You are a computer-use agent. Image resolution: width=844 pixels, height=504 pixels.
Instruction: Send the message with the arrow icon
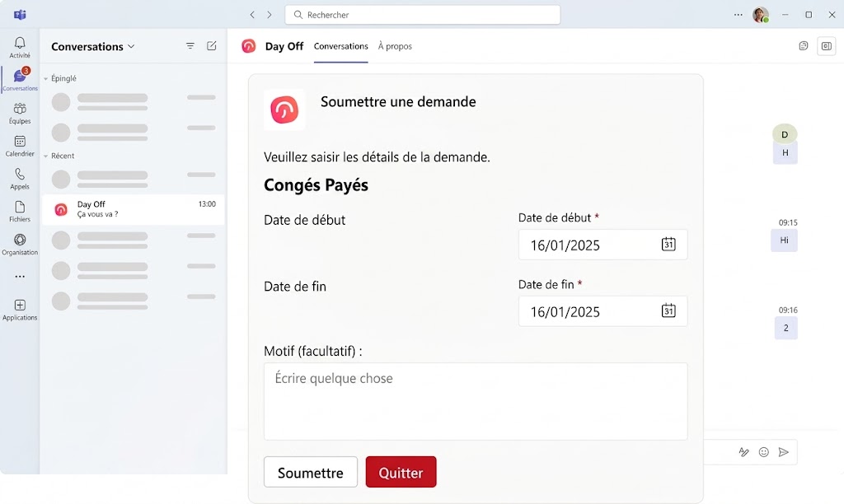784,452
